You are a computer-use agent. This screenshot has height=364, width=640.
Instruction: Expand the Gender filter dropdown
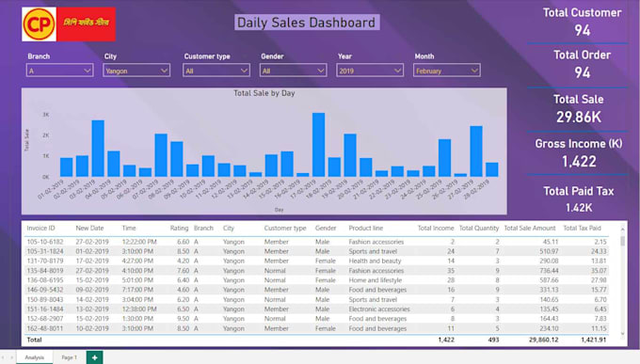tap(293, 71)
